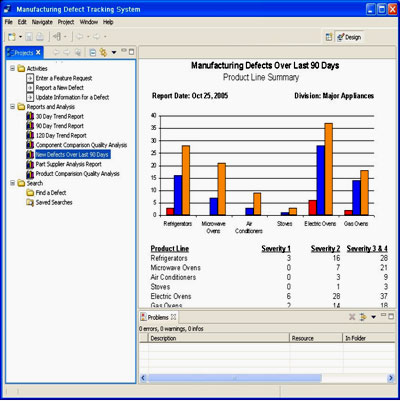400x401 pixels.
Task: Open the Projects panel view menu arrow
Action: 114,52
